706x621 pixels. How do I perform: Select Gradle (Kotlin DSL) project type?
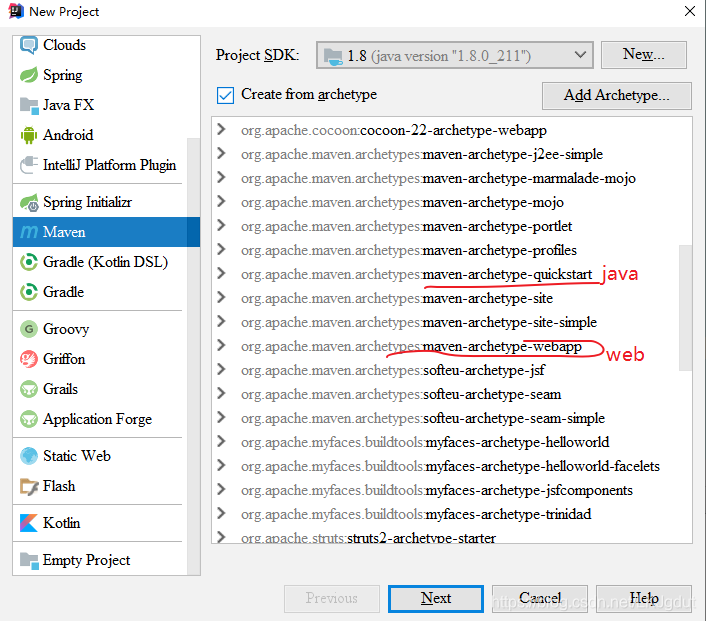click(100, 262)
